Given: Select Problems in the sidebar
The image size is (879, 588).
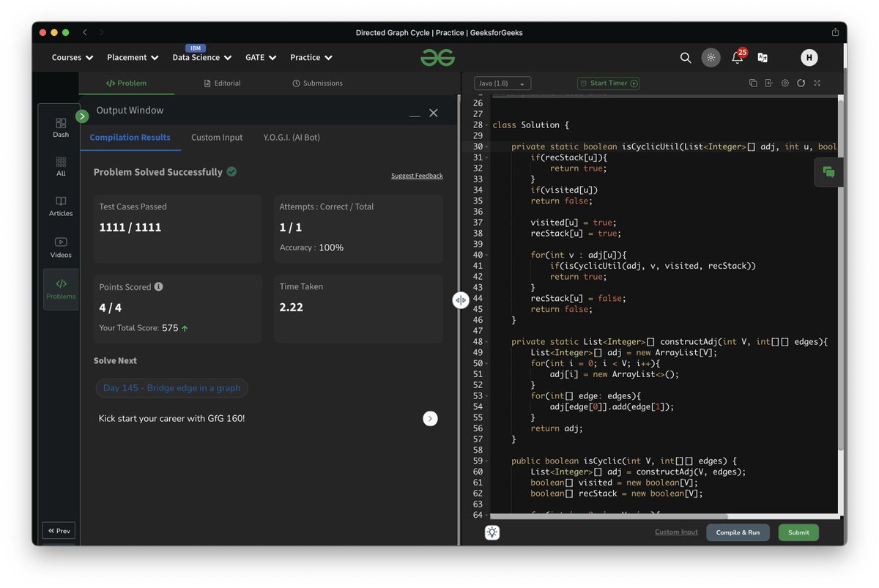Looking at the screenshot, I should tap(61, 289).
